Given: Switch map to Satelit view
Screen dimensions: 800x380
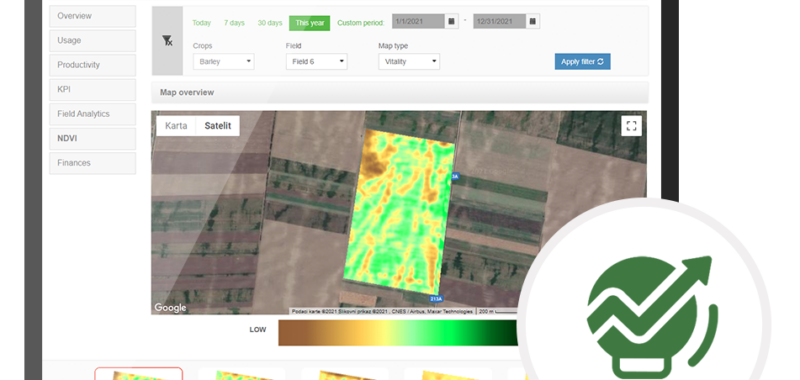Looking at the screenshot, I should click(x=218, y=125).
